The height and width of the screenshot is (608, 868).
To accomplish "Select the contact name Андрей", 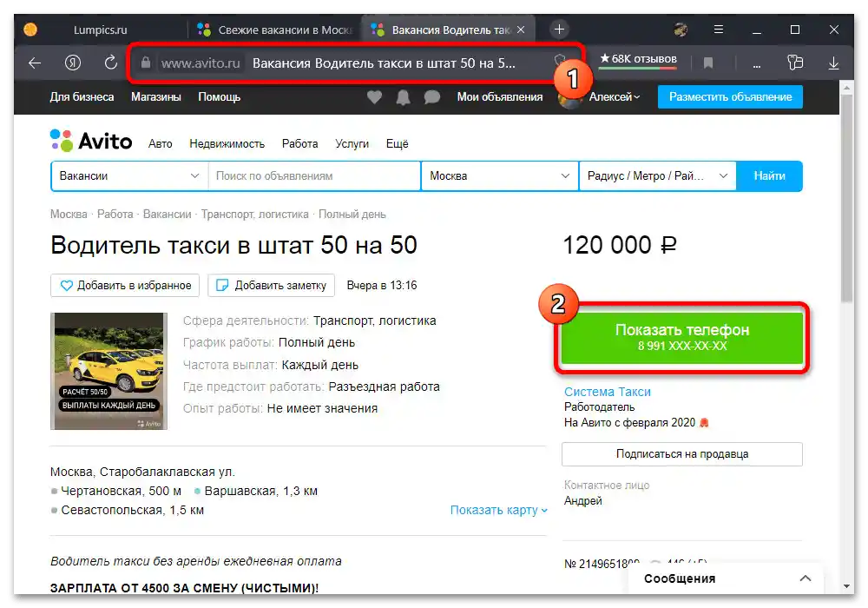I will tap(583, 500).
